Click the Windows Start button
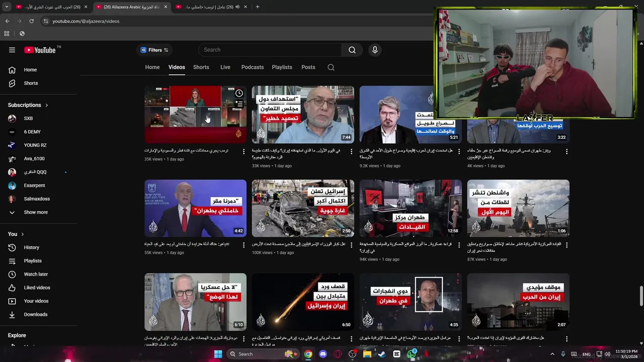Image resolution: width=644 pixels, height=362 pixels. tap(218, 354)
